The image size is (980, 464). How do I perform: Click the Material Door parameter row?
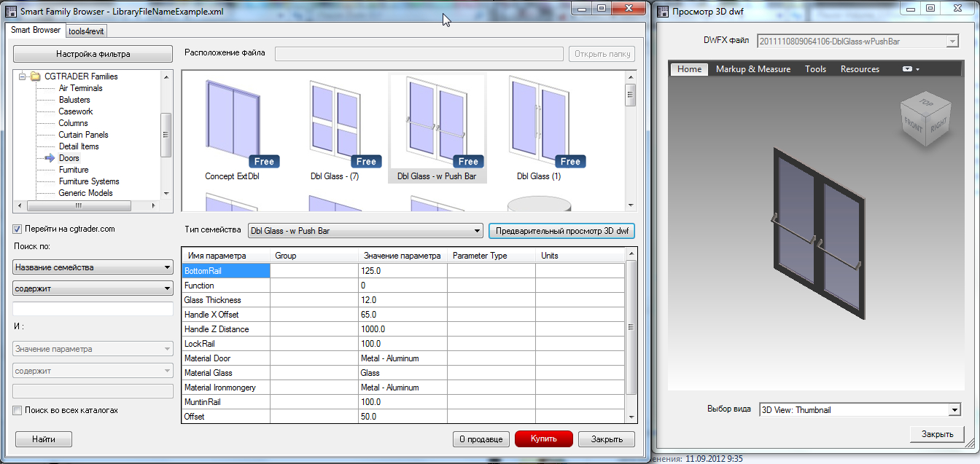pyautogui.click(x=402, y=358)
